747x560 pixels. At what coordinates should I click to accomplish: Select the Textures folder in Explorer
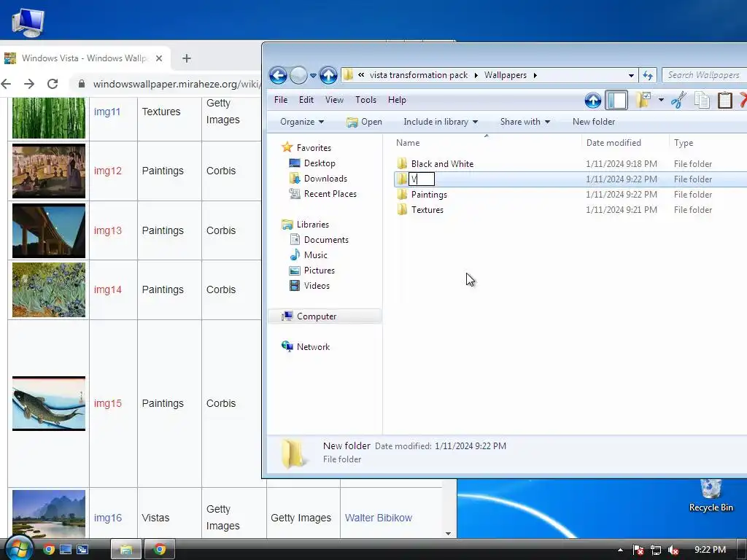click(x=427, y=210)
